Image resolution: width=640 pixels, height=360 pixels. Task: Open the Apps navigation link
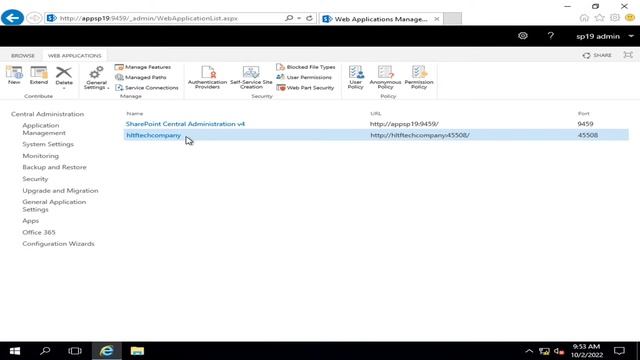tap(31, 220)
